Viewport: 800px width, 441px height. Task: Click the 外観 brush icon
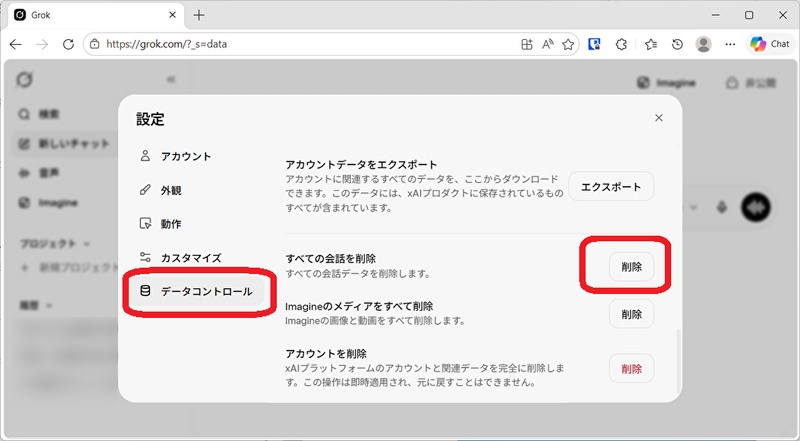point(145,190)
